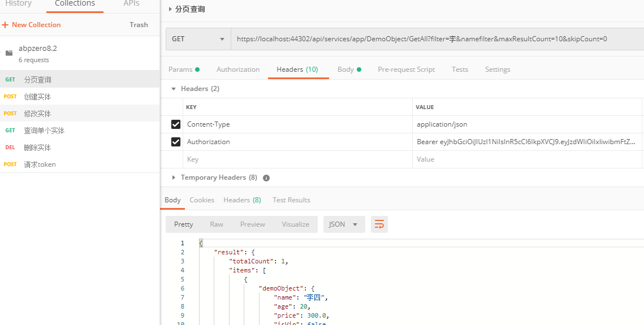The width and height of the screenshot is (644, 325).
Task: Click the Temporary Headers info icon
Action: click(x=266, y=177)
